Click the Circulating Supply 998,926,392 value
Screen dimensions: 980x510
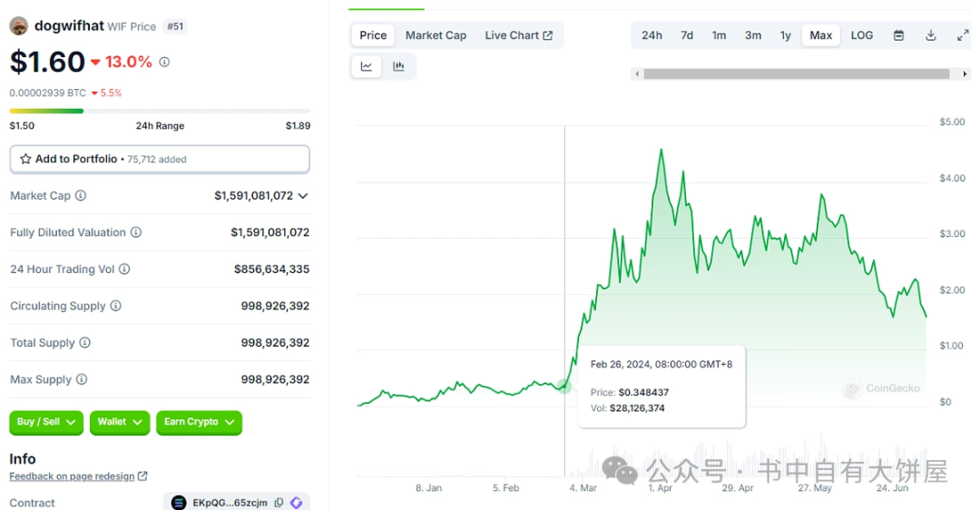point(276,306)
